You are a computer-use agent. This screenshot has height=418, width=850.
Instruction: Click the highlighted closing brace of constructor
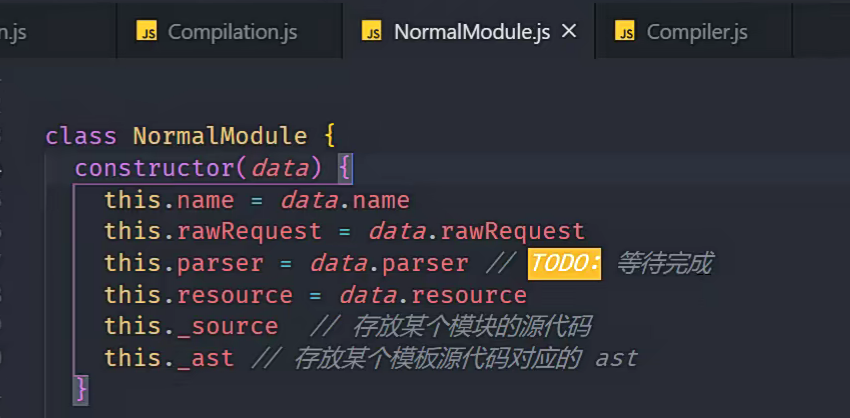(82, 388)
